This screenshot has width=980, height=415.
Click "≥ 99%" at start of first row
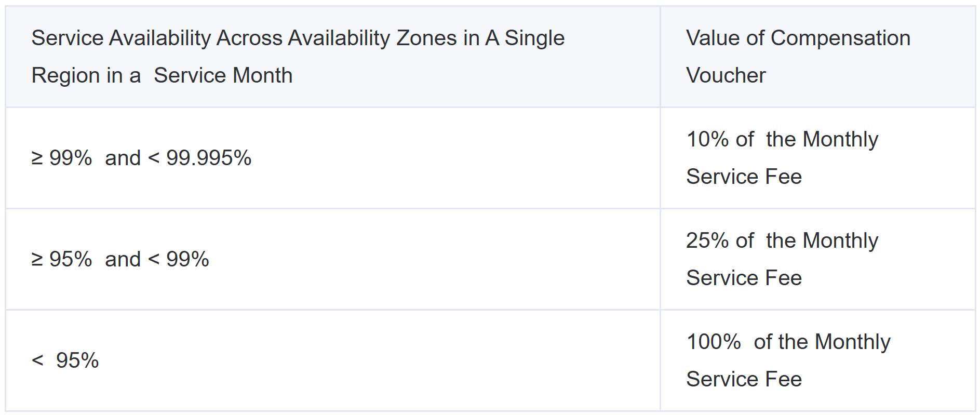[61, 158]
